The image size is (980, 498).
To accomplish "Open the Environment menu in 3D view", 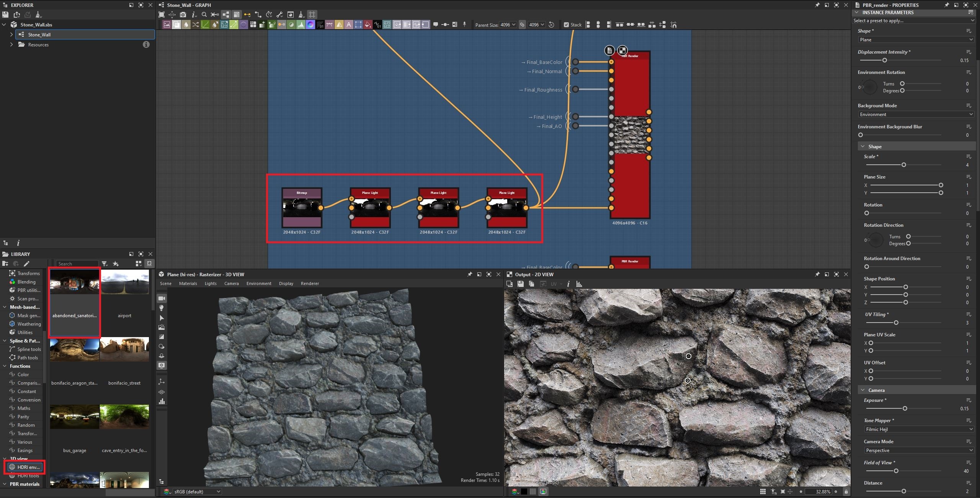I will 259,283.
